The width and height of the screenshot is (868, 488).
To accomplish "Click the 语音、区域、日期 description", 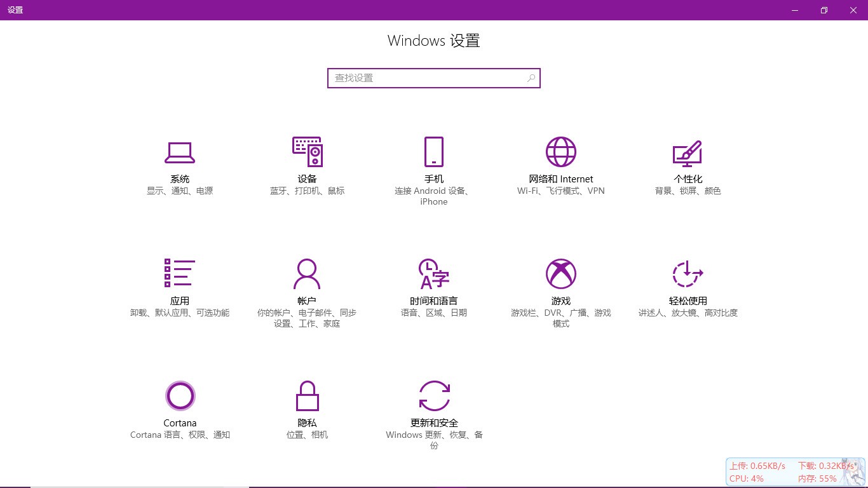I will coord(434,313).
